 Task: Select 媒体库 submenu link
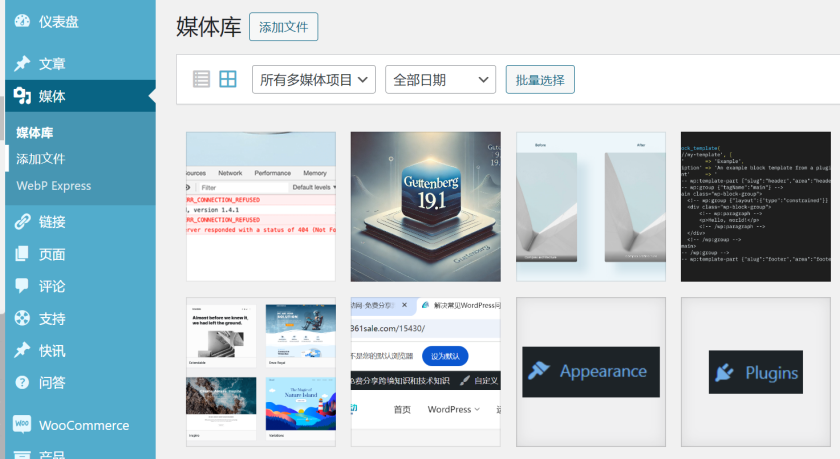35,133
